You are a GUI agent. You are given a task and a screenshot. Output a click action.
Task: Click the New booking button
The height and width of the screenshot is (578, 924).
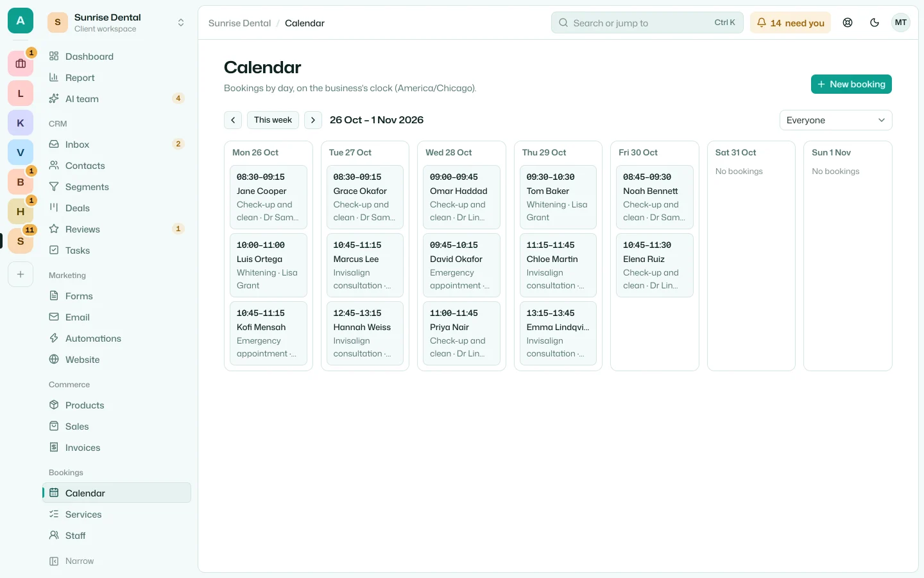851,84
